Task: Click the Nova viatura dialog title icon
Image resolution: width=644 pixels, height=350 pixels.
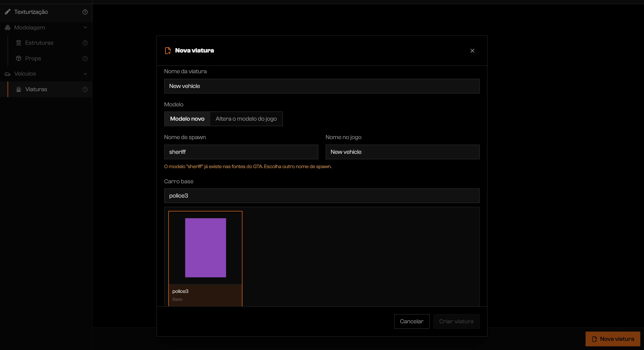Action: point(168,51)
